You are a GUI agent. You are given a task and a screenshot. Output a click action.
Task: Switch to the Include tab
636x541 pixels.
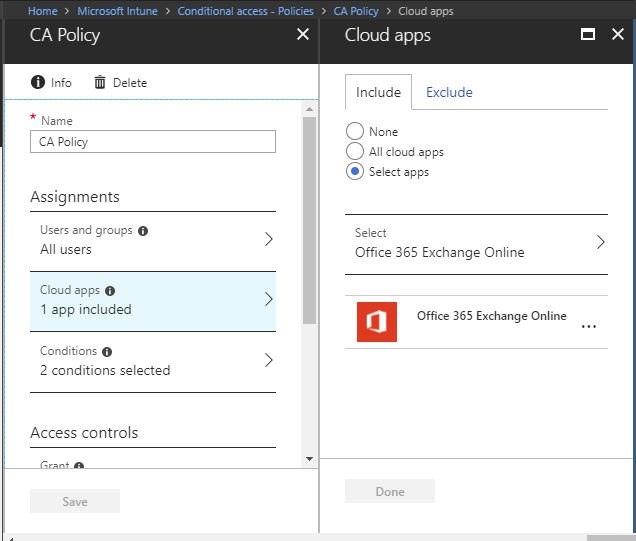[x=378, y=92]
